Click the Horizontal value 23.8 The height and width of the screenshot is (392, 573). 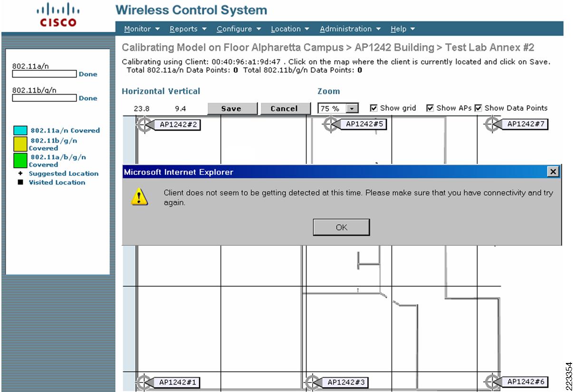tap(141, 109)
